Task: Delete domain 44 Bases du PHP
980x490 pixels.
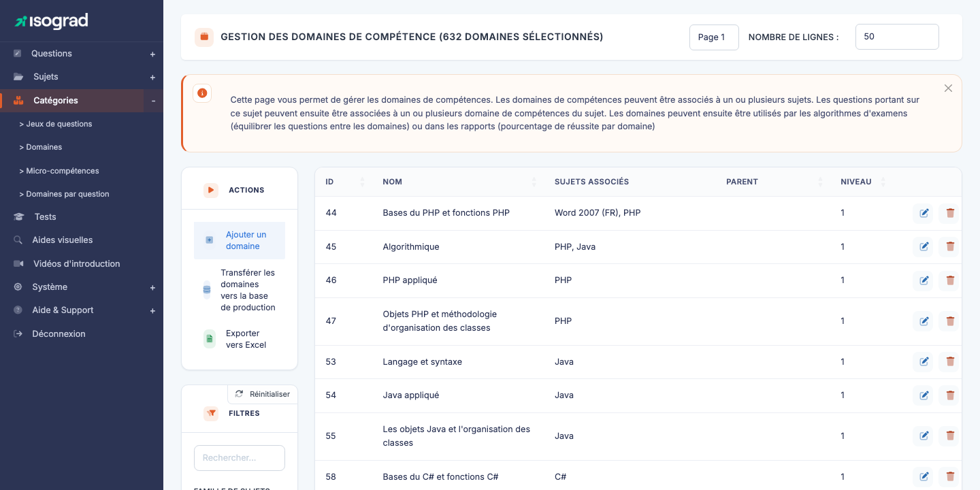Action: pos(949,213)
